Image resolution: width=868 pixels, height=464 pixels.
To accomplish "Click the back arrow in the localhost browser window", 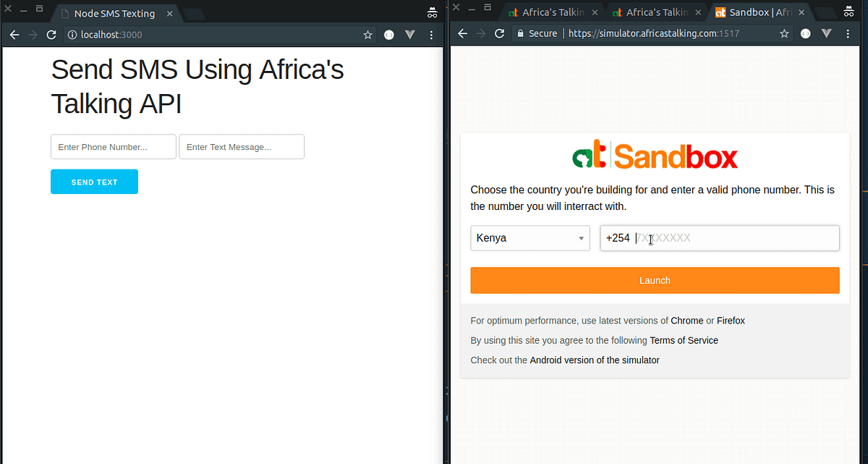I will tap(14, 34).
